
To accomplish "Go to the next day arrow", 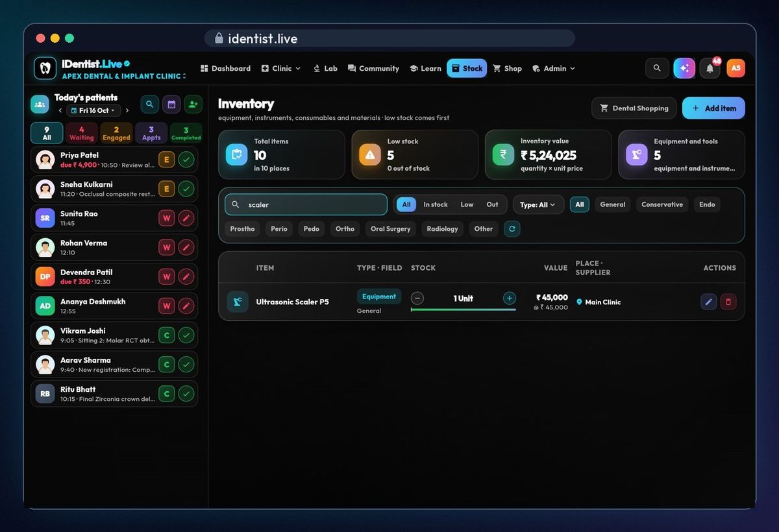I will (127, 111).
